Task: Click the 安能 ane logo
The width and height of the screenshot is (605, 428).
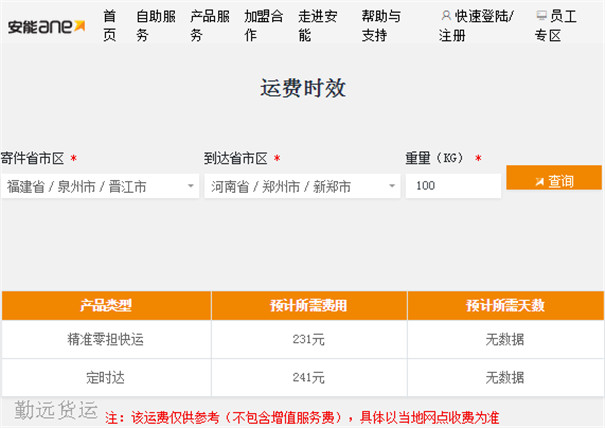Action: click(x=46, y=27)
